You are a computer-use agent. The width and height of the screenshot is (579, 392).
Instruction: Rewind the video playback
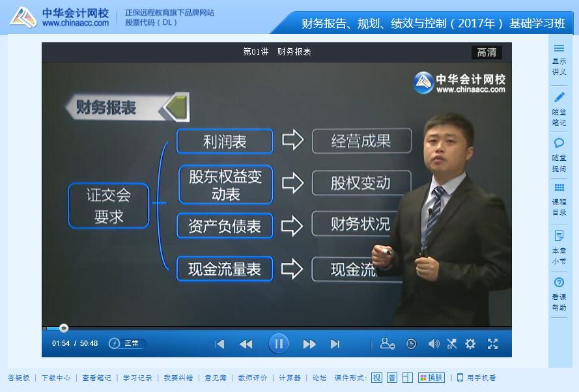coord(246,344)
